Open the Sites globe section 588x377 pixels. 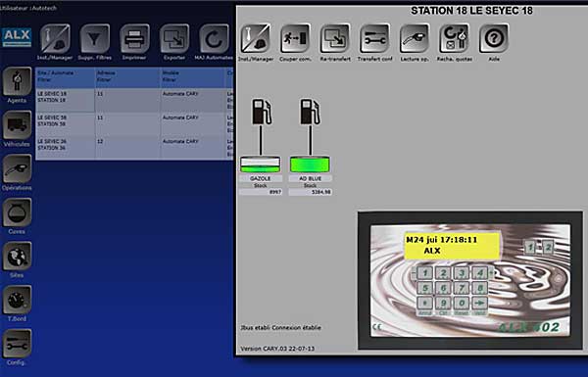click(17, 256)
